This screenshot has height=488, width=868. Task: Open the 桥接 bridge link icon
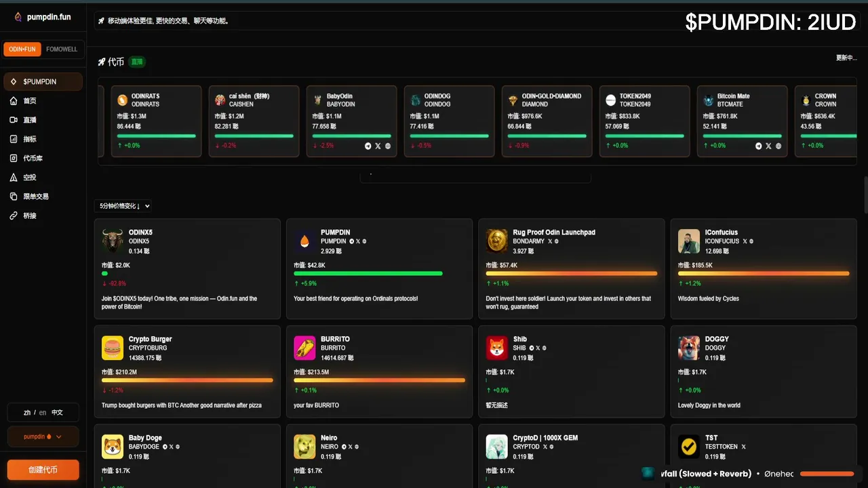14,216
